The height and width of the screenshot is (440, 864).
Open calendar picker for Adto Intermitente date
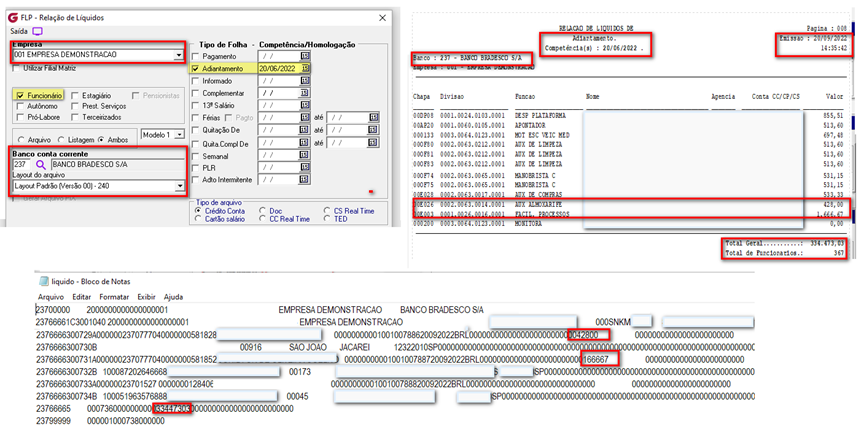tap(305, 180)
